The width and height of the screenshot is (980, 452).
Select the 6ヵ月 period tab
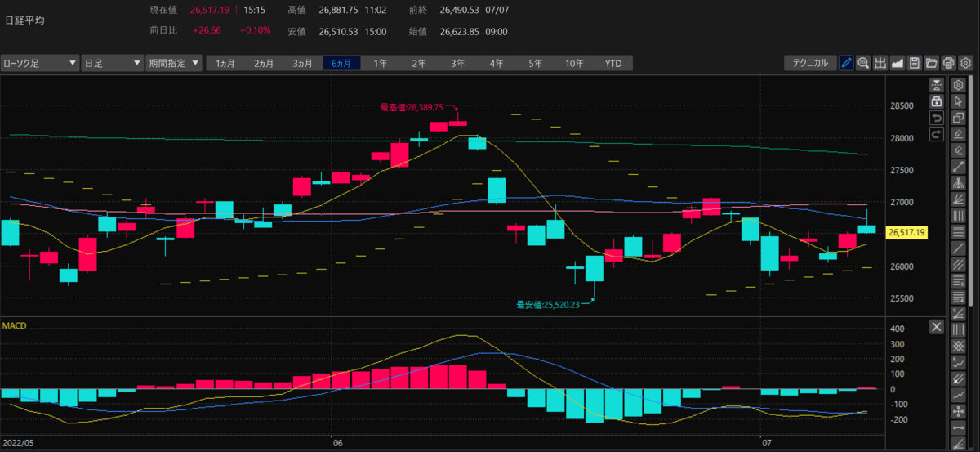coord(342,63)
